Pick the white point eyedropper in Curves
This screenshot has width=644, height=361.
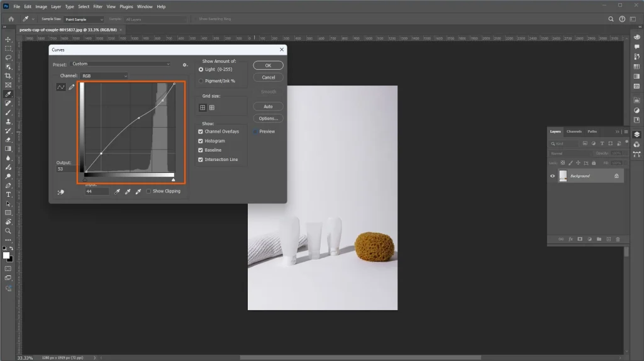(138, 191)
